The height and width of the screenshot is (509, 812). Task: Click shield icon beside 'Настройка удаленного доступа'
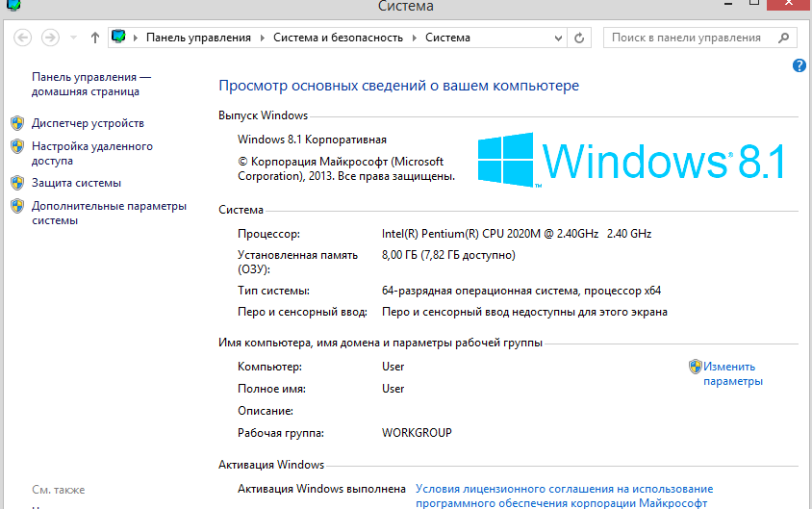point(17,146)
